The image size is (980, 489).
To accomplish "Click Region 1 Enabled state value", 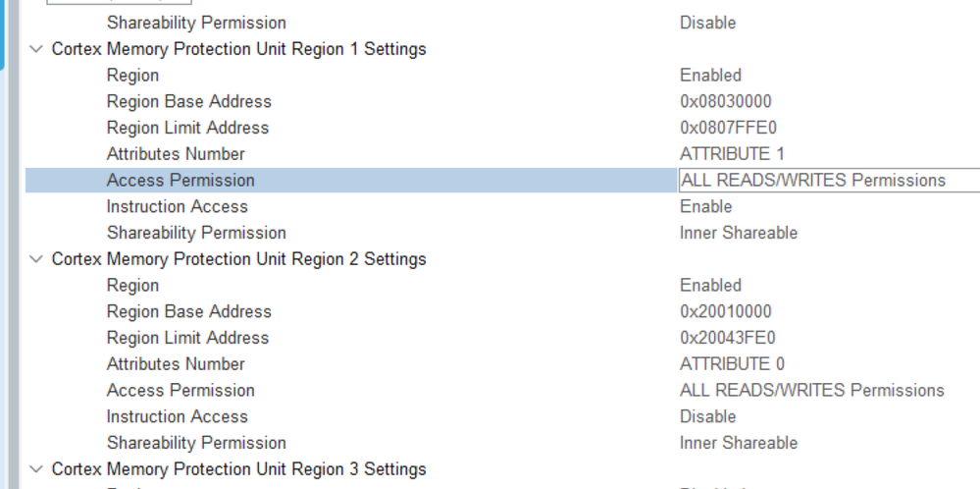I will [x=710, y=75].
